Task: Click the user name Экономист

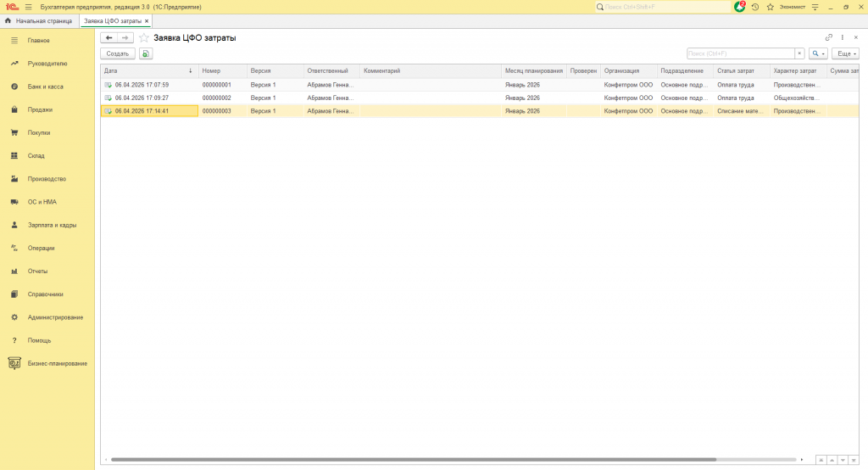Action: coord(793,7)
